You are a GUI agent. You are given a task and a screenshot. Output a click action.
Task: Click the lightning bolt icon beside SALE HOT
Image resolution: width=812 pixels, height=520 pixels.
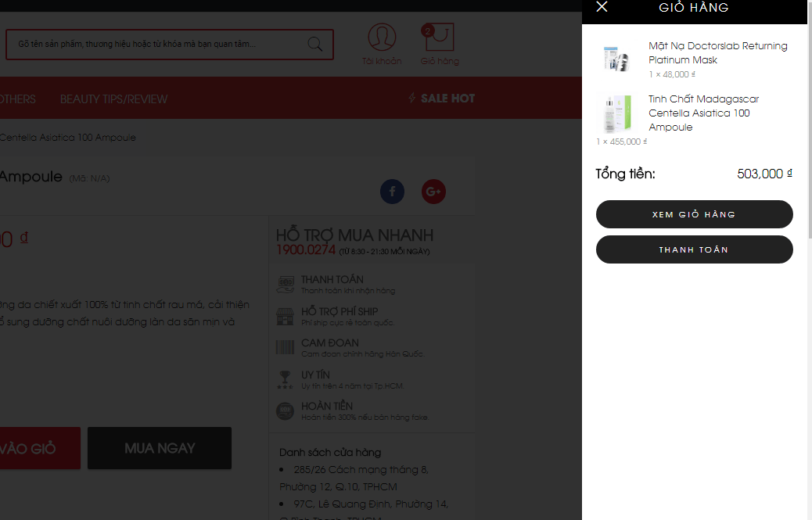(x=412, y=98)
